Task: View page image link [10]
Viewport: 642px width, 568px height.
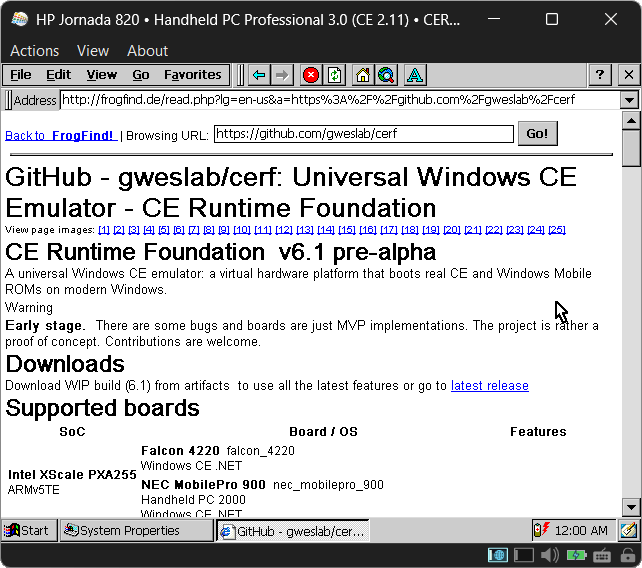Action: 242,230
